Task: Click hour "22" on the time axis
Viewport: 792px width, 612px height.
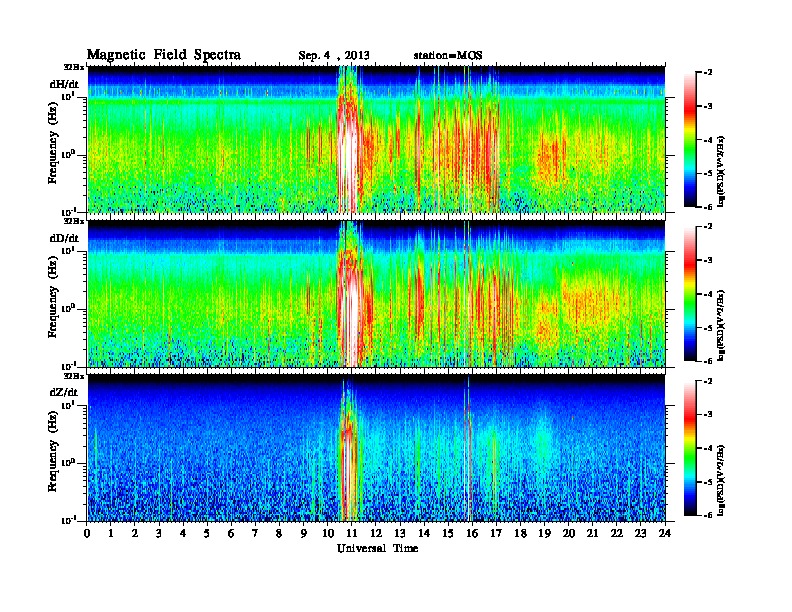Action: 617,533
